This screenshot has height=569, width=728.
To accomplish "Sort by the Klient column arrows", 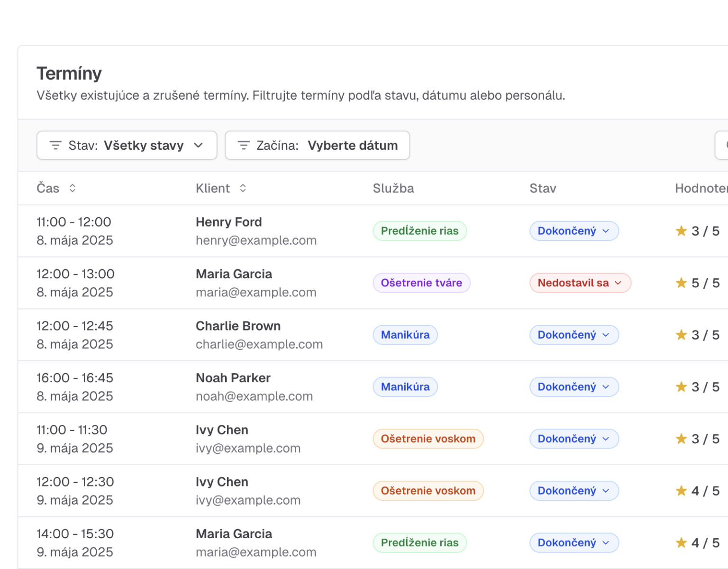I will tap(243, 188).
